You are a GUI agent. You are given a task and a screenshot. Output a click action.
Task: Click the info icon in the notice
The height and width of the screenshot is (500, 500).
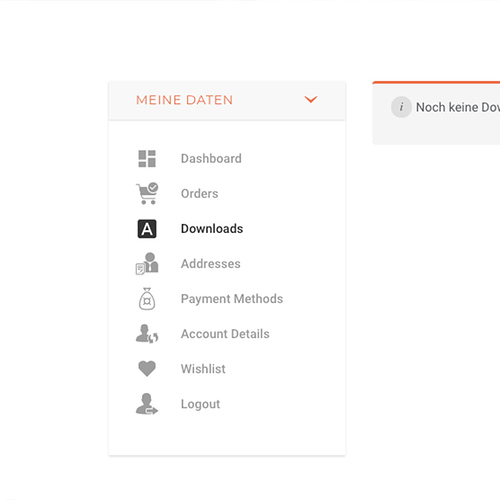click(x=401, y=107)
